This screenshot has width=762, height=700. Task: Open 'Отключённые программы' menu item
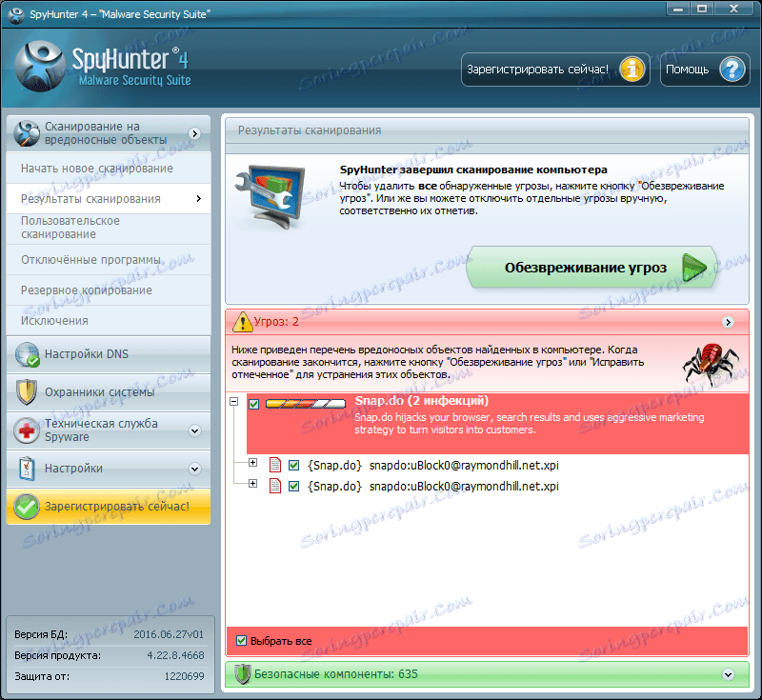tap(109, 260)
